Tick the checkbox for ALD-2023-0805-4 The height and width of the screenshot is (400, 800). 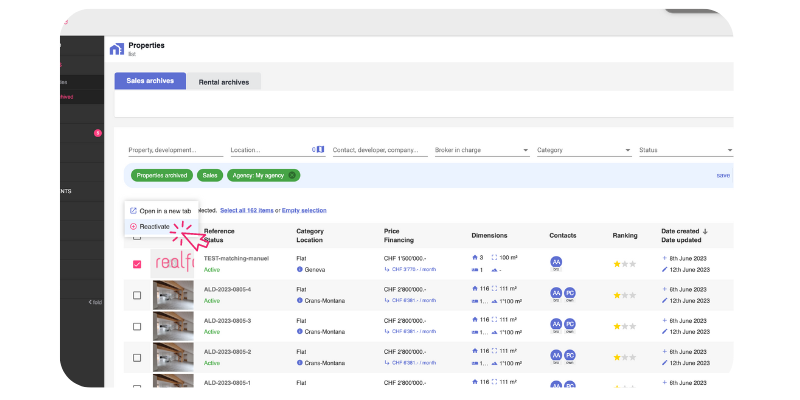[x=137, y=295]
